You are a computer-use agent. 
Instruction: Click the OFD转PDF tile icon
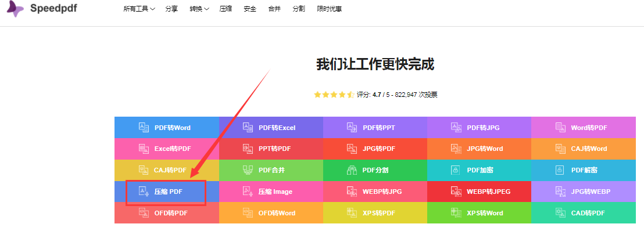144,212
